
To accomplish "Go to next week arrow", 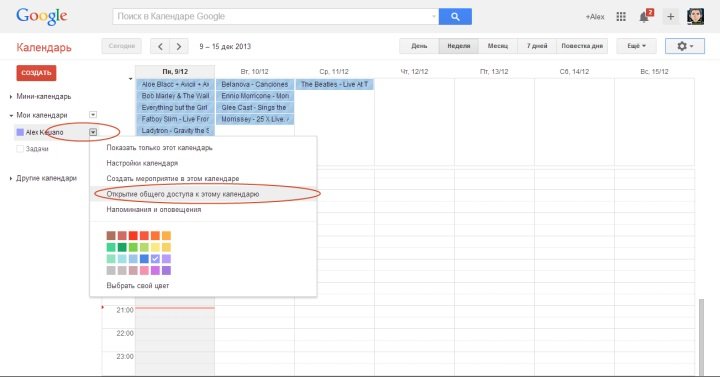I will point(179,46).
